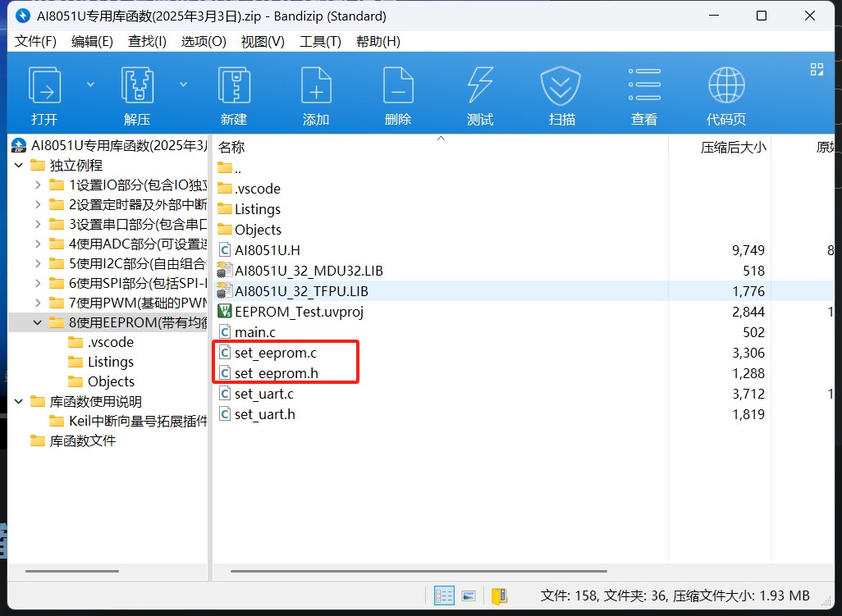
Task: Select Listings folder in the tree
Action: pos(101,363)
